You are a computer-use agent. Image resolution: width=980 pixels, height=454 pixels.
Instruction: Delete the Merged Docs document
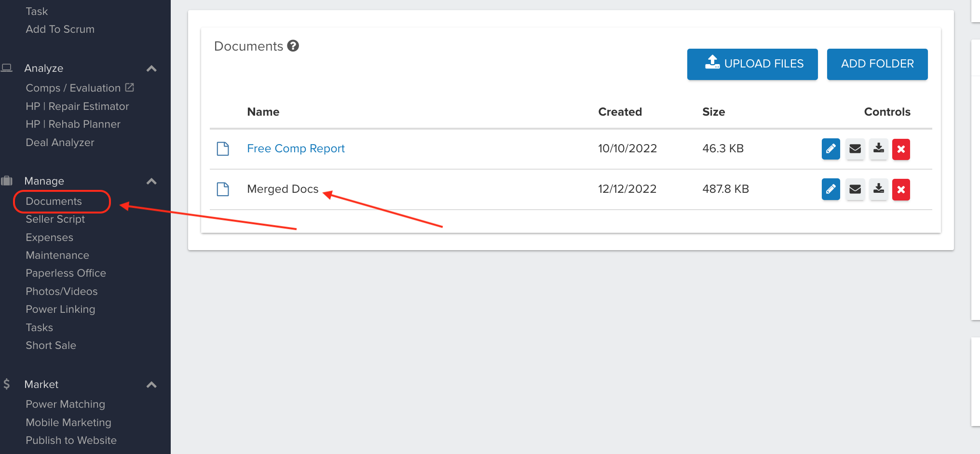[x=900, y=189]
